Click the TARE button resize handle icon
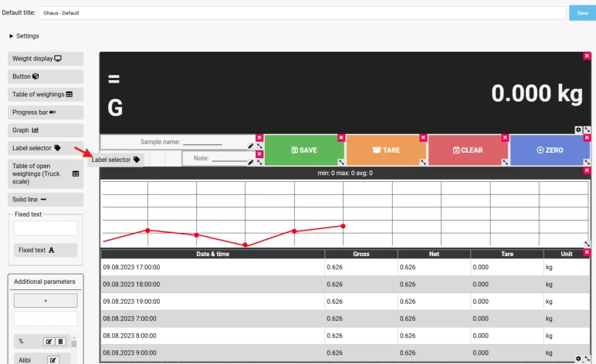Screen dimensions: 596x364 pyautogui.click(x=423, y=162)
